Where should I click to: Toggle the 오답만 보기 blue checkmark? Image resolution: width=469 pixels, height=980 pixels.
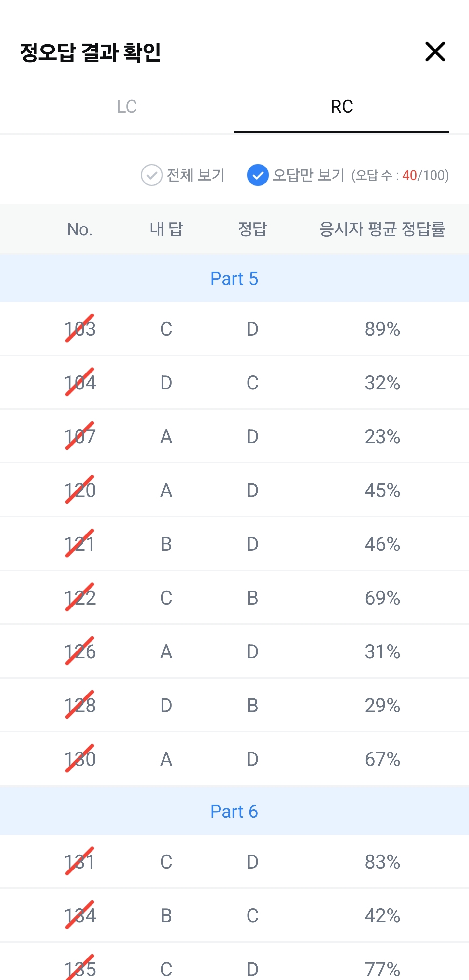point(258,175)
